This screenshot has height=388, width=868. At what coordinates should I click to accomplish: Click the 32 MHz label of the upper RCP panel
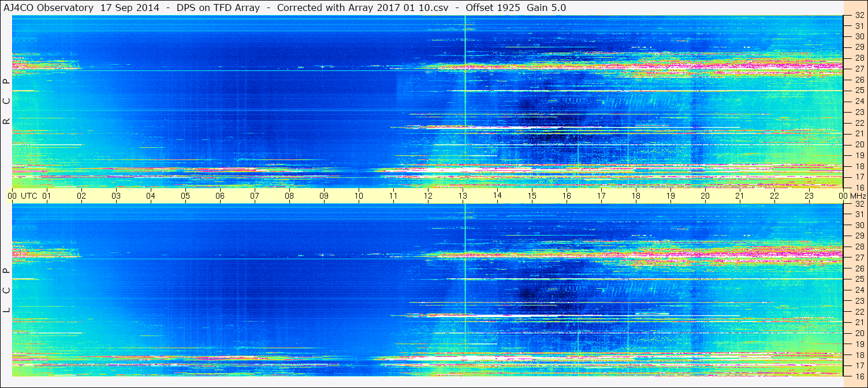click(x=859, y=16)
